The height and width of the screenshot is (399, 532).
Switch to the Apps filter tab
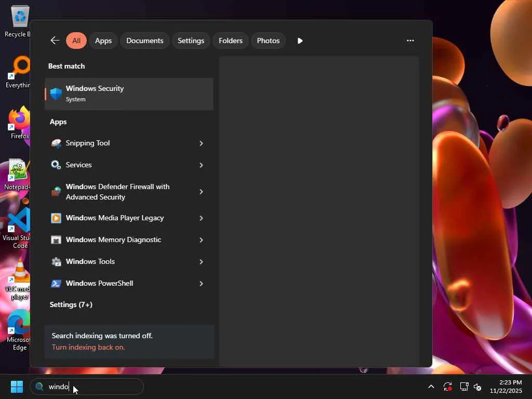click(x=103, y=41)
